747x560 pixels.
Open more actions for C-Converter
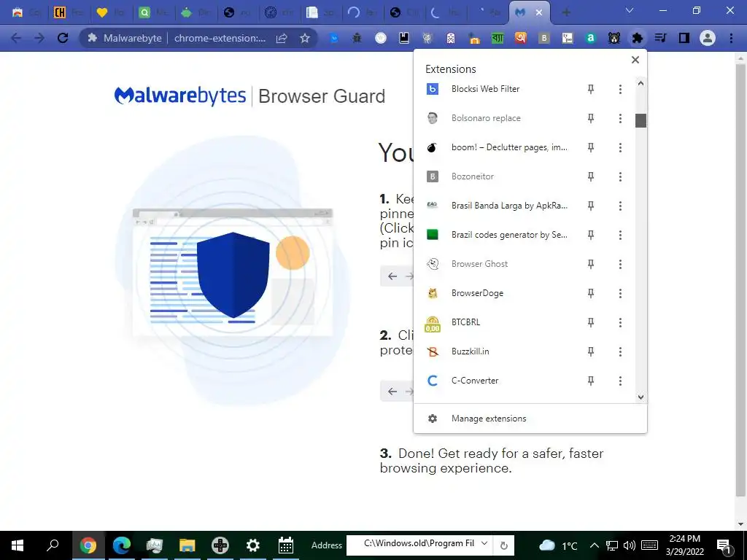pos(620,381)
